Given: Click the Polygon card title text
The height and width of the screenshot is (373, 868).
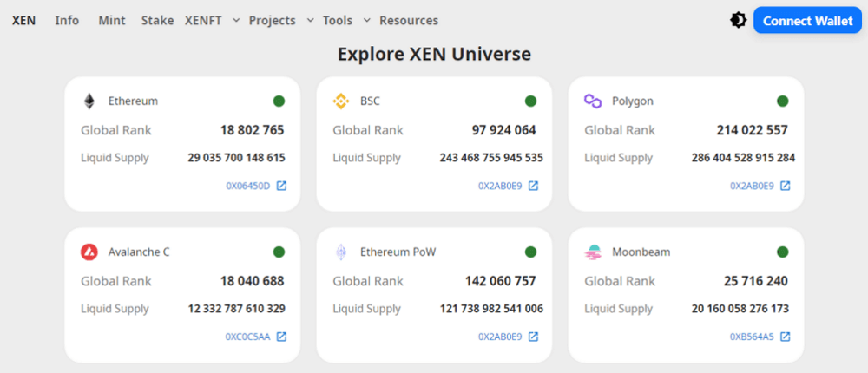Looking at the screenshot, I should click(633, 101).
